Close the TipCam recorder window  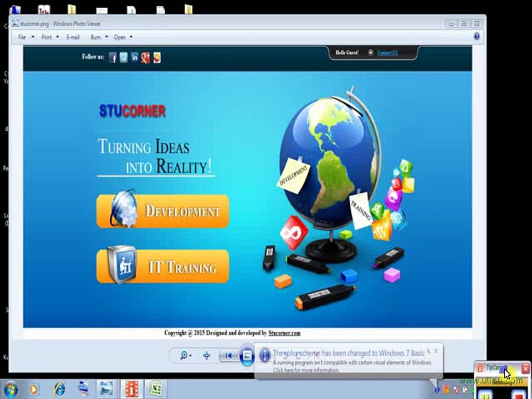525,368
